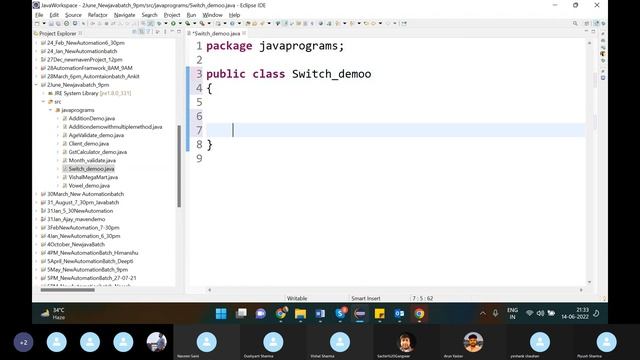Select 4October_NewjavaBatch project
Viewport: 640px width, 360px height.
point(76,244)
